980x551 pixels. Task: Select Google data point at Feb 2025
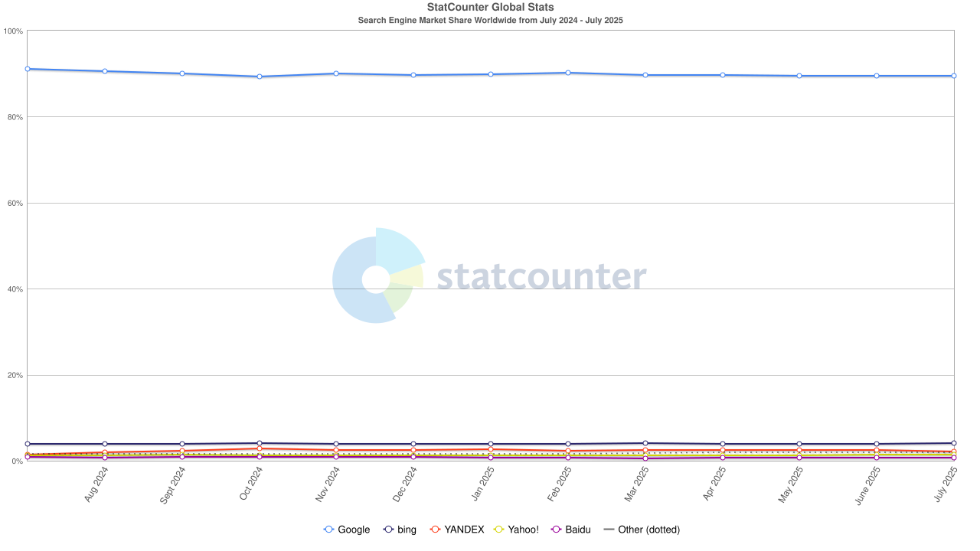click(x=568, y=73)
